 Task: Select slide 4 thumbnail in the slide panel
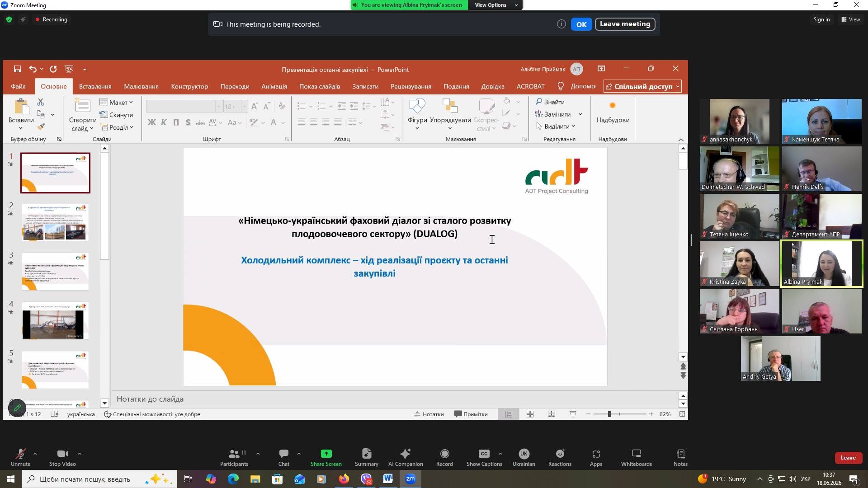(55, 320)
